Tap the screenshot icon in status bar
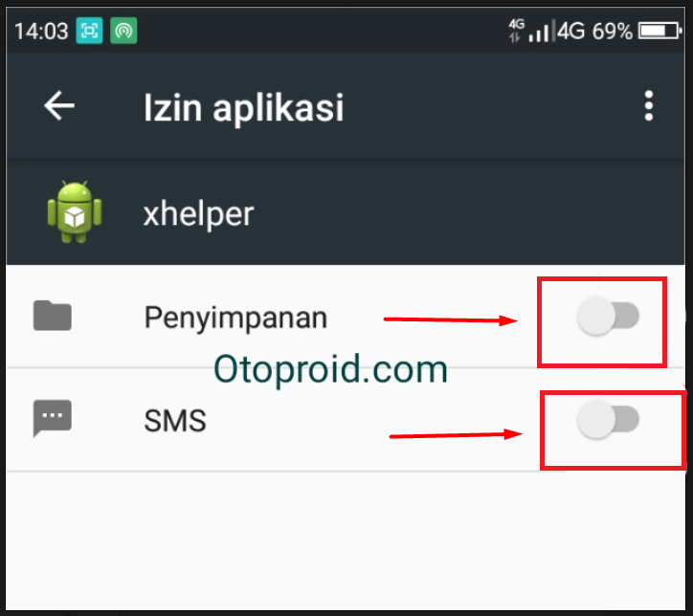693x616 pixels. [x=89, y=31]
